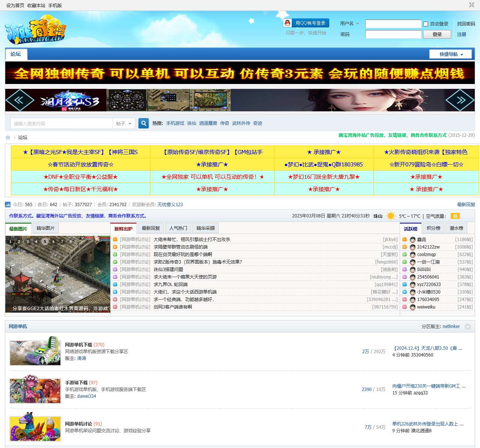Image resolution: width=480 pixels, height=448 pixels.
Task: Click 收藏本站 link
Action: 36,5
